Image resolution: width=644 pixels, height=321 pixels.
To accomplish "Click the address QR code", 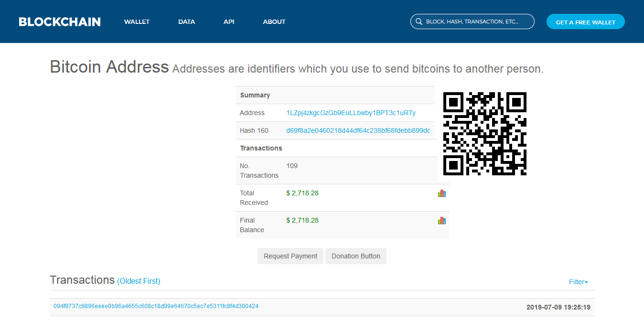I will 485,134.
